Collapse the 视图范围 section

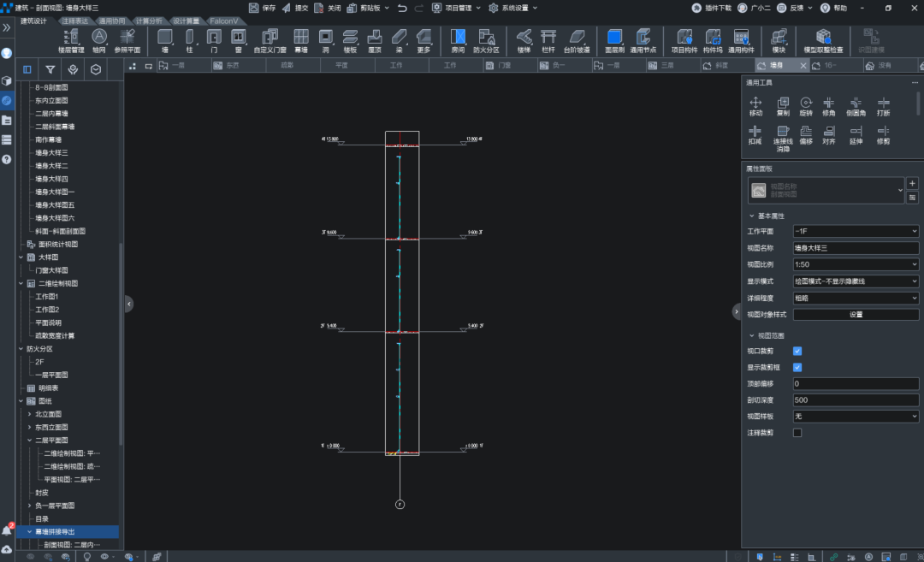click(751, 336)
